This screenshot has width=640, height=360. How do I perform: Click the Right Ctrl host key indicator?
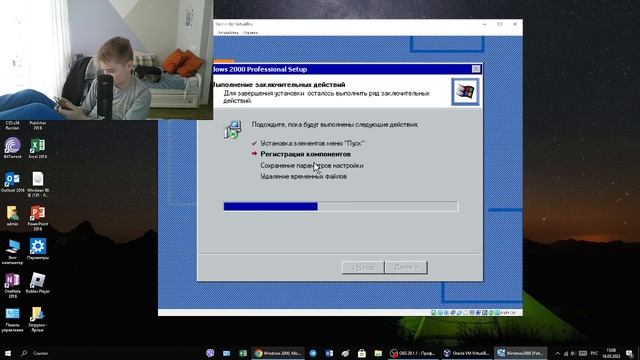tap(508, 312)
